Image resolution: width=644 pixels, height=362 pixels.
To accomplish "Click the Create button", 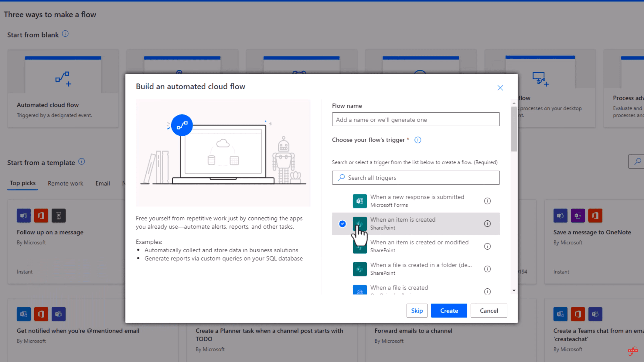I will (449, 310).
